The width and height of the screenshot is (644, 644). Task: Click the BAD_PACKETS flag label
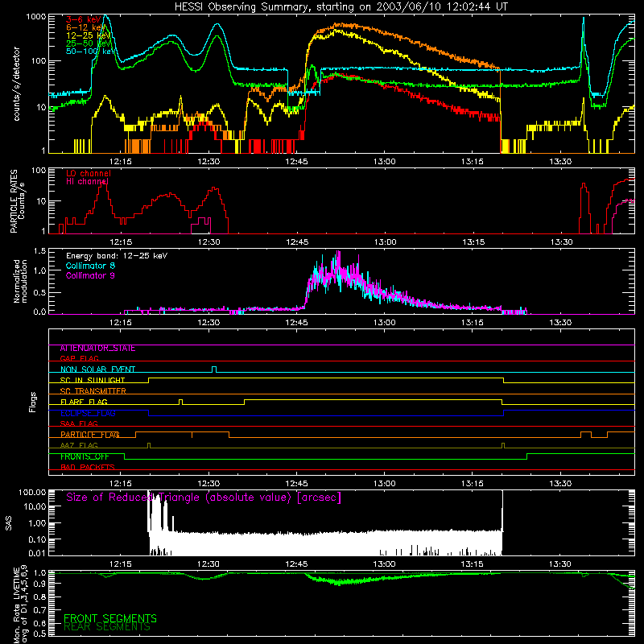(88, 468)
